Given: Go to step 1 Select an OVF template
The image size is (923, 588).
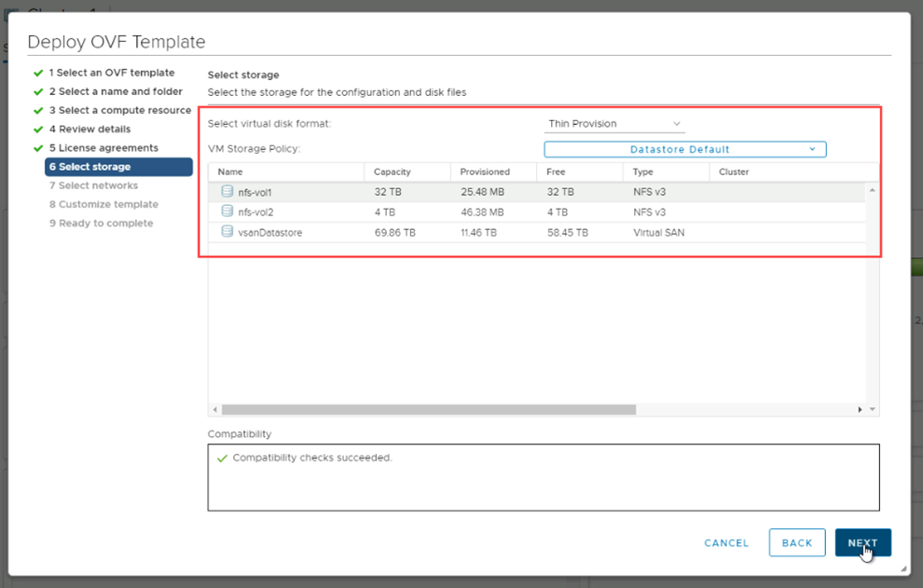Looking at the screenshot, I should [111, 73].
